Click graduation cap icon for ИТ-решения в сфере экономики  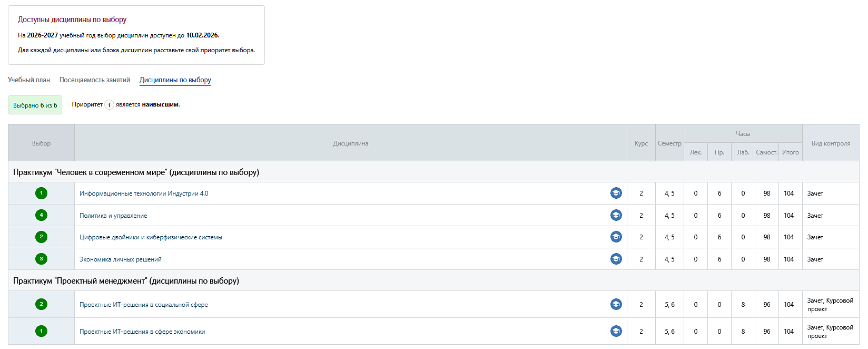(x=616, y=331)
